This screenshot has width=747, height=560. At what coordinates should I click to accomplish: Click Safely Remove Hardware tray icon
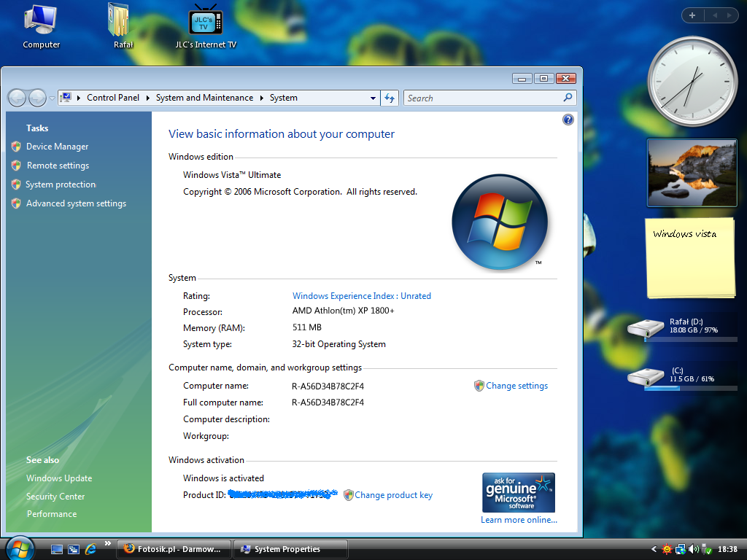point(706,550)
